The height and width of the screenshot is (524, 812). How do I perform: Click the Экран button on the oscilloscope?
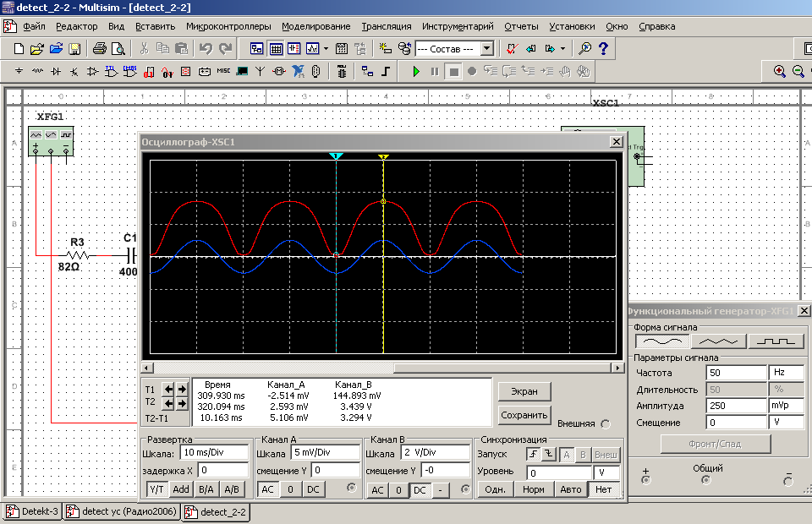pyautogui.click(x=524, y=391)
